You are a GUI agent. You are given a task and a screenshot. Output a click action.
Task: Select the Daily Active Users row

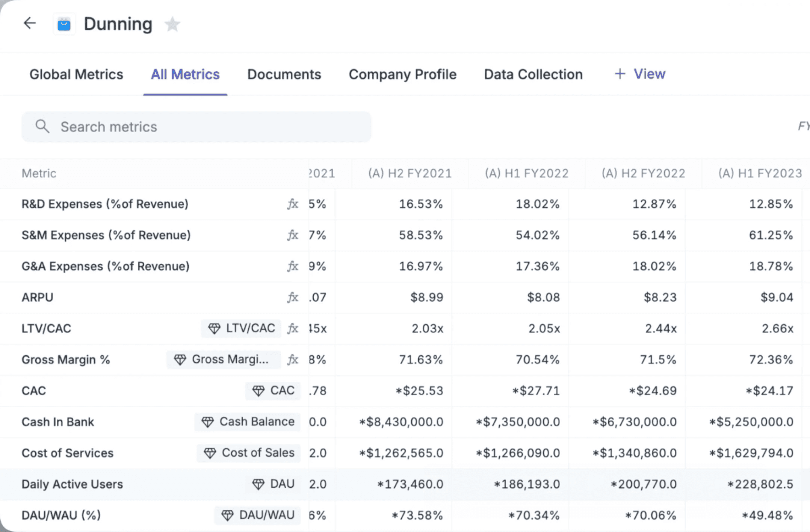click(x=72, y=484)
